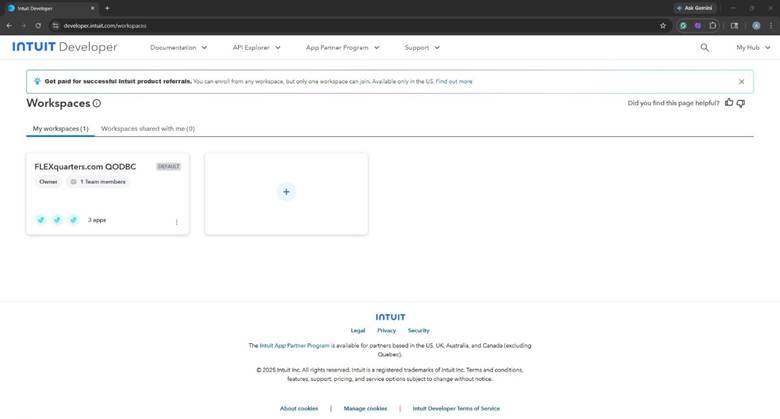This screenshot has height=419, width=780.
Task: Click the Chrome profile avatar icon
Action: tap(756, 25)
